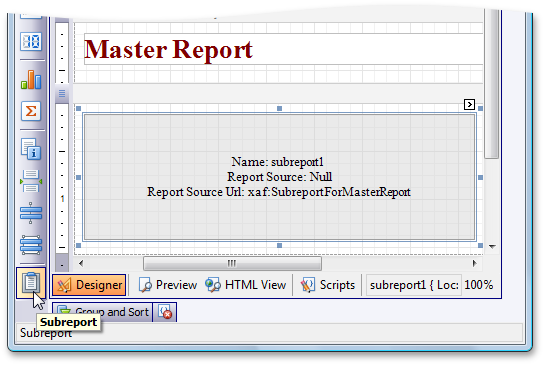The image size is (546, 367).
Task: Select the Chart control tool
Action: [31, 79]
